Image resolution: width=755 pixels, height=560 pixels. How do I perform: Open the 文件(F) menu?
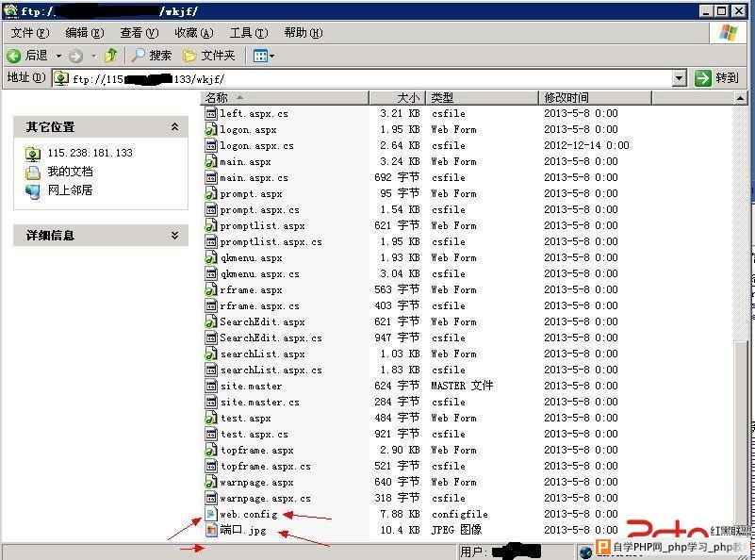(x=30, y=33)
